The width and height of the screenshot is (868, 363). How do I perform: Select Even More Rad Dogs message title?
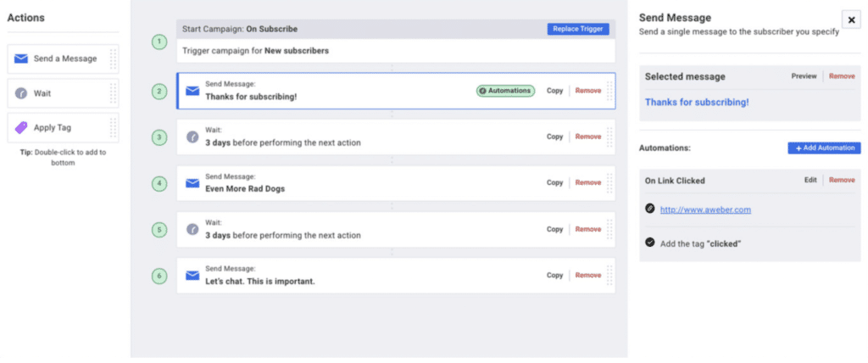click(245, 189)
